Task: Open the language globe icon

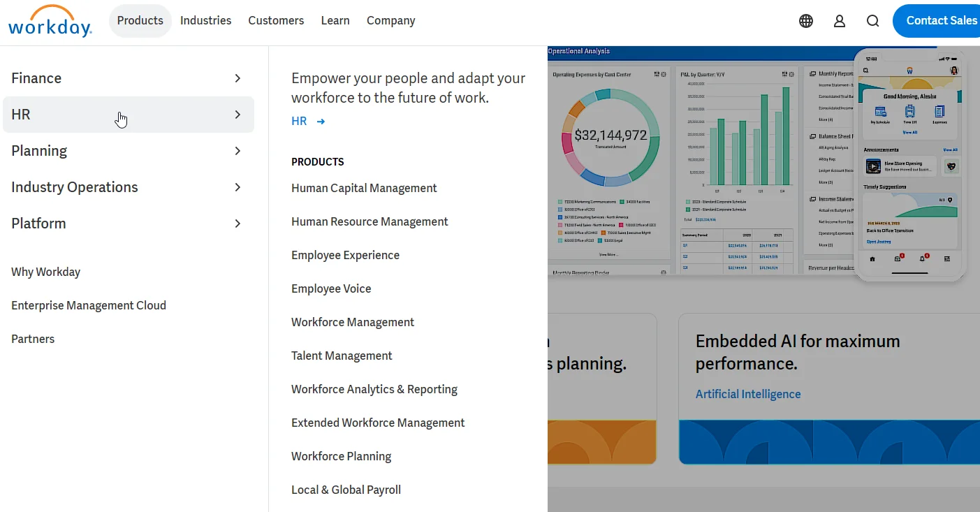Action: point(806,21)
